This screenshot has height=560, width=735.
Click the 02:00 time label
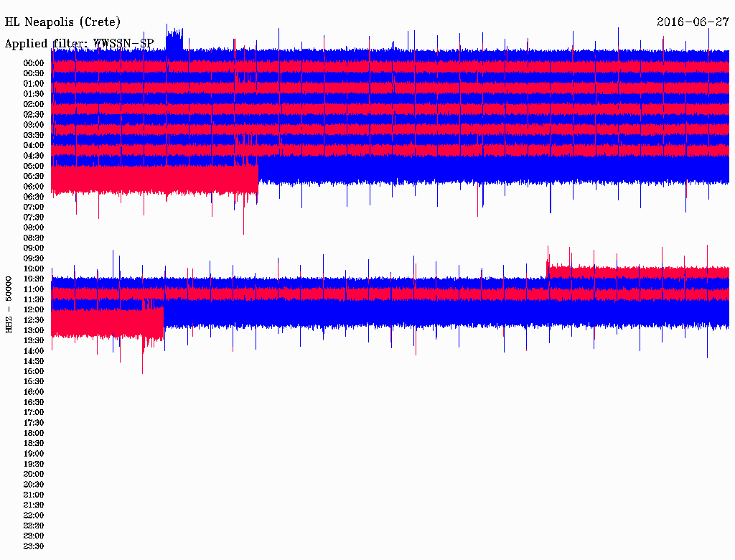(x=34, y=104)
